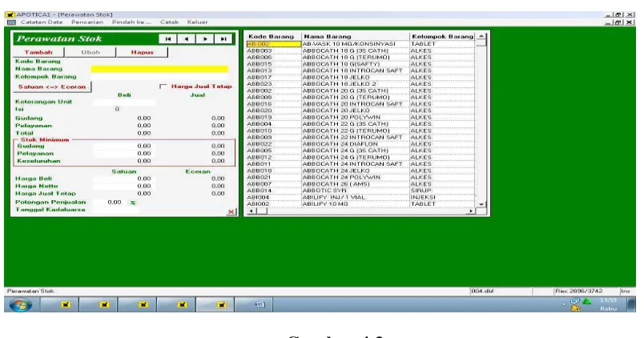Select ABBOTIC SYR row
Viewport: 644px width, 338px height.
(x=360, y=191)
